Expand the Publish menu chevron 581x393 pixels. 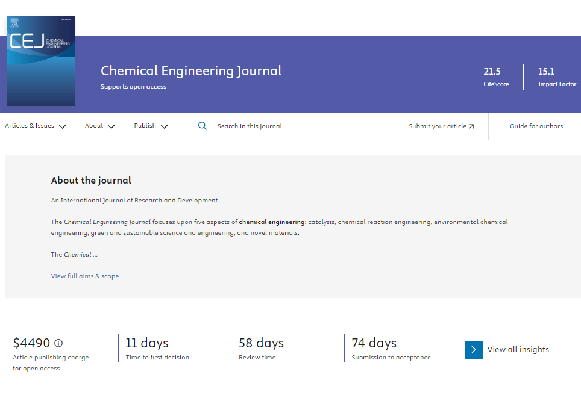point(164,127)
